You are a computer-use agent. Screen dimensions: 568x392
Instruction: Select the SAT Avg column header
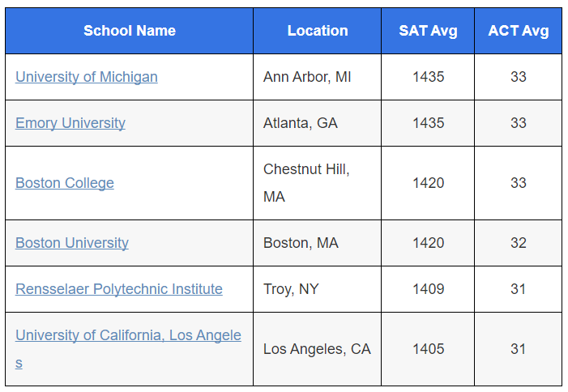pyautogui.click(x=428, y=31)
